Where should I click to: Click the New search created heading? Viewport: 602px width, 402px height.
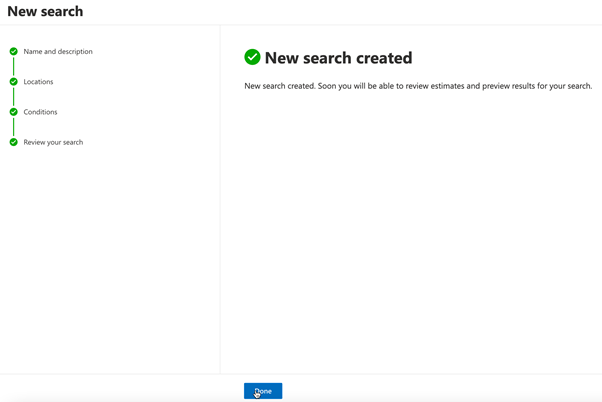click(x=338, y=58)
